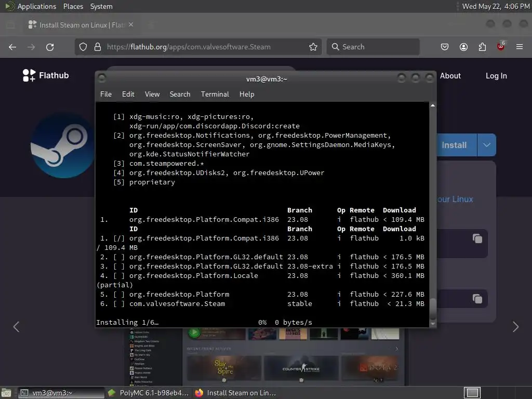Open the Firefox account icon

pos(463,47)
